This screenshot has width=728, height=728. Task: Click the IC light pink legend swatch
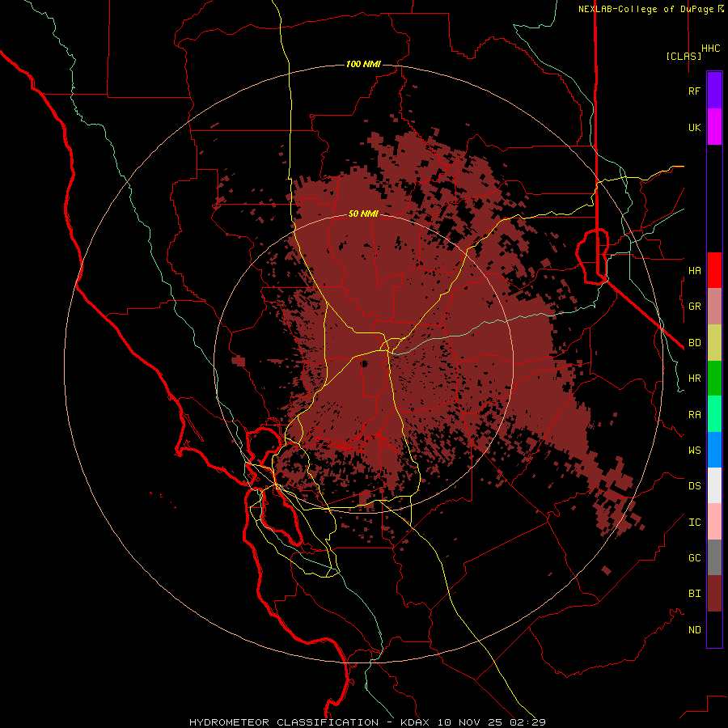click(714, 522)
